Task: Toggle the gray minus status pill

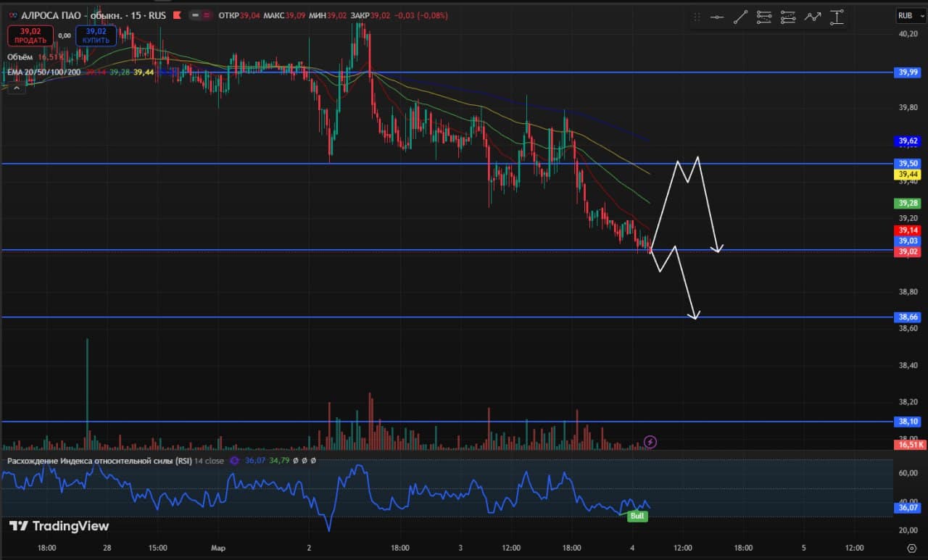Action: (195, 15)
